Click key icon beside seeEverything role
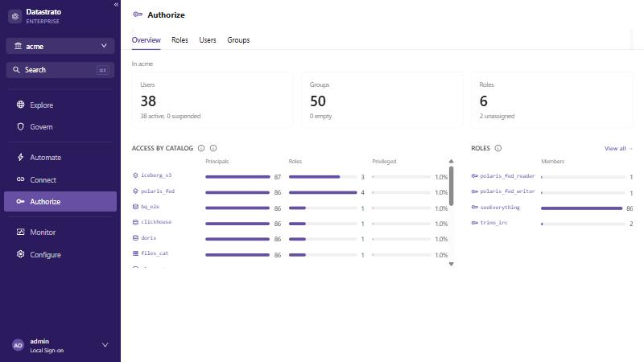Viewport: 644px width, 362px height. [x=475, y=208]
